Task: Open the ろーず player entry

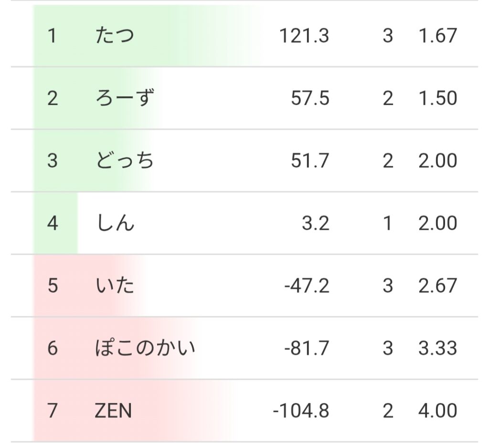Action: point(125,98)
